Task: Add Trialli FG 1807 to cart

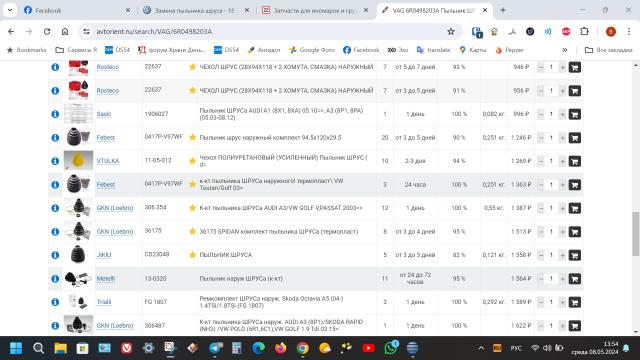Action: (x=575, y=302)
